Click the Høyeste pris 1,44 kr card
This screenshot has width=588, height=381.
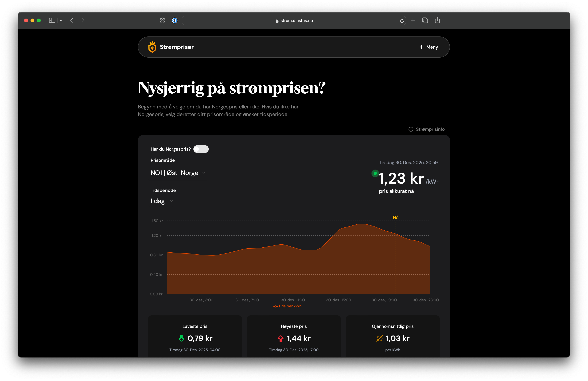point(294,337)
